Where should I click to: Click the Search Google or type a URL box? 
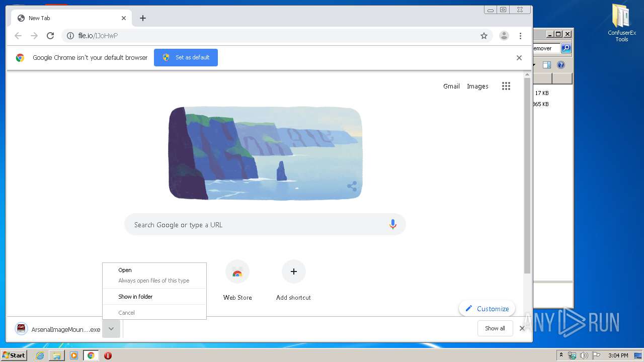[265, 225]
